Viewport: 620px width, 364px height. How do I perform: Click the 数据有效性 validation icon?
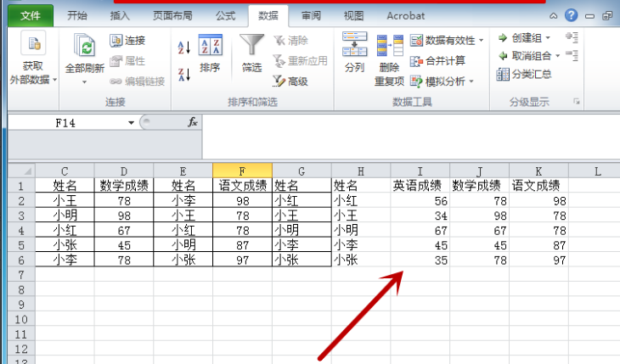(x=417, y=41)
